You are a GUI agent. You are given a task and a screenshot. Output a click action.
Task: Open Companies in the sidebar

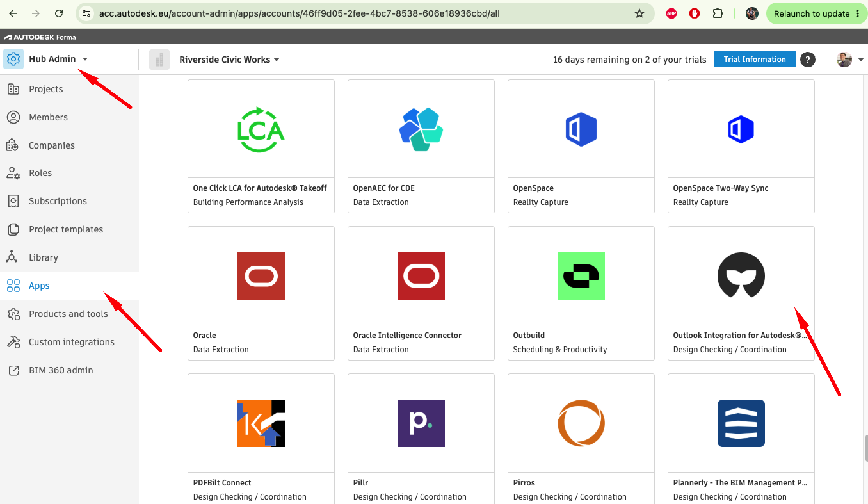point(69,145)
